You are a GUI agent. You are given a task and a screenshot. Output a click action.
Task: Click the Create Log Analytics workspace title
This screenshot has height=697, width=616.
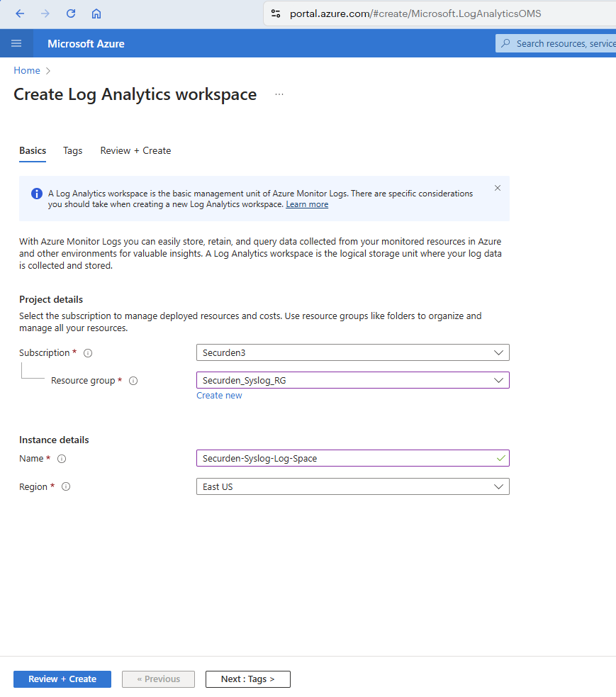click(x=135, y=95)
